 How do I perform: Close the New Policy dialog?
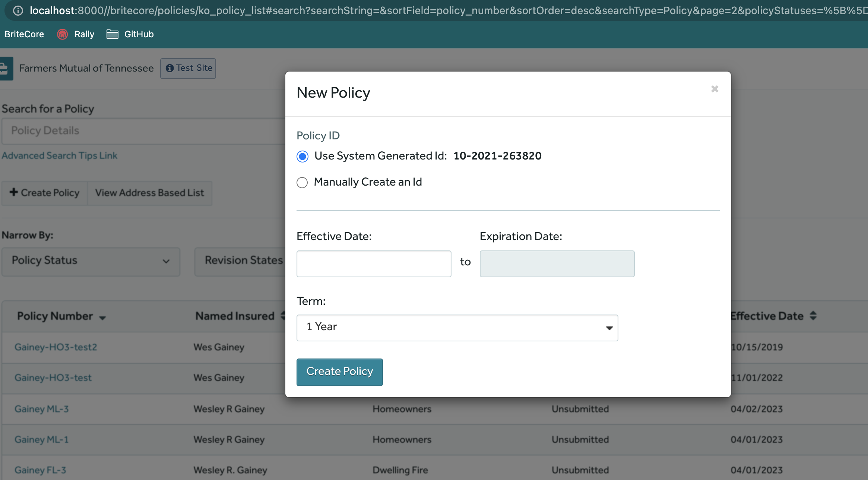coord(715,89)
